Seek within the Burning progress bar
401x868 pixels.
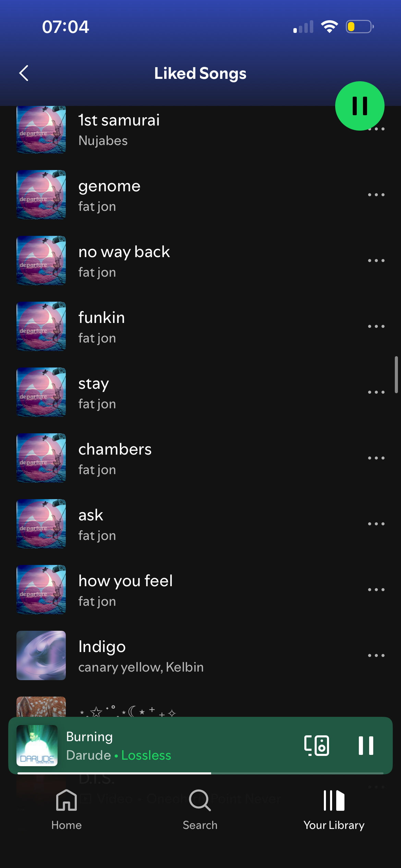(200, 773)
